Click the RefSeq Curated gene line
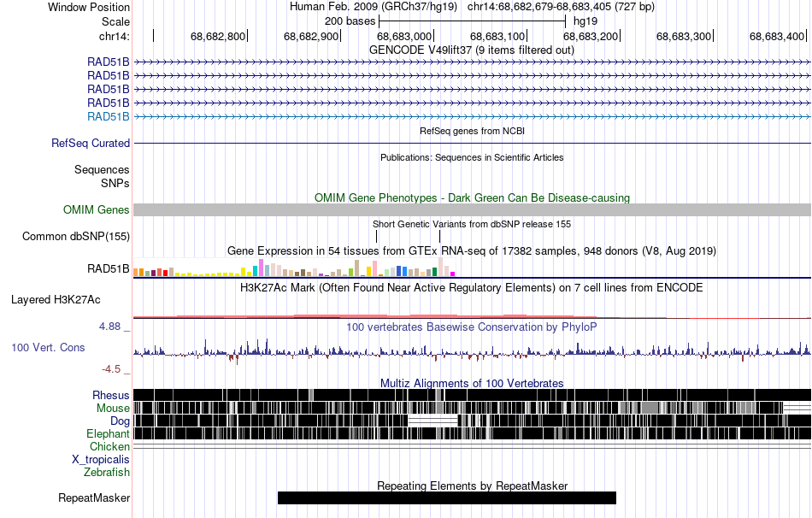 point(473,143)
